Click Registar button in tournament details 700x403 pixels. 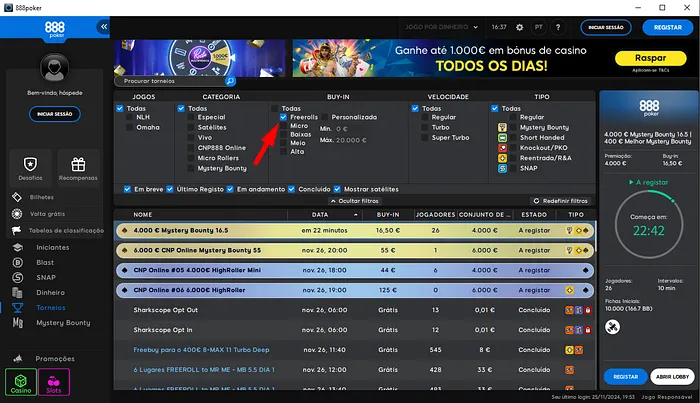tap(625, 377)
